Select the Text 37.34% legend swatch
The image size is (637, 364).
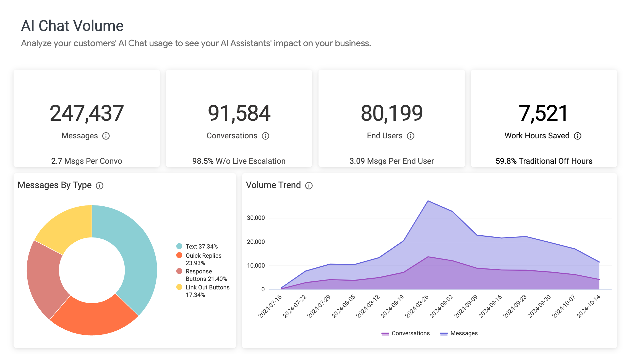(179, 246)
